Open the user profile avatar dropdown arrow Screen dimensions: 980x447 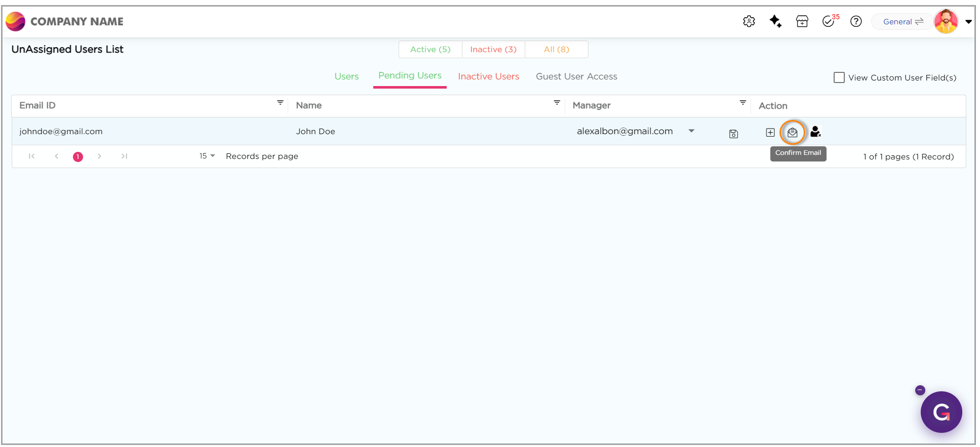point(968,22)
